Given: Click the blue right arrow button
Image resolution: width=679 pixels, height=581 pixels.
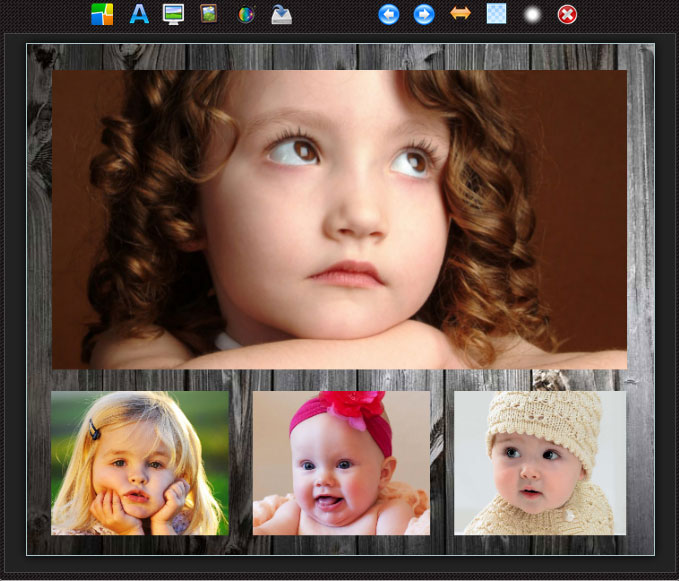Looking at the screenshot, I should click(x=424, y=15).
